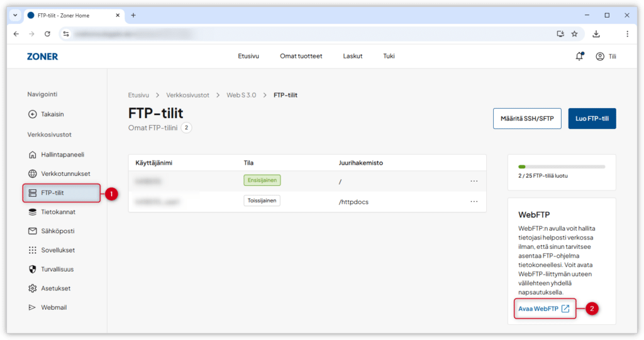Open Verkkotunnukset from sidebar
Screen dimensions: 644x340
65,173
